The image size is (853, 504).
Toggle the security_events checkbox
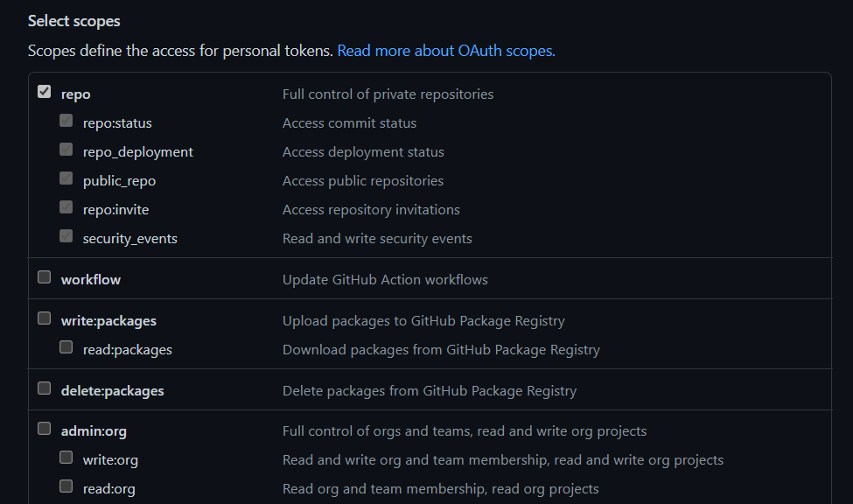click(66, 236)
